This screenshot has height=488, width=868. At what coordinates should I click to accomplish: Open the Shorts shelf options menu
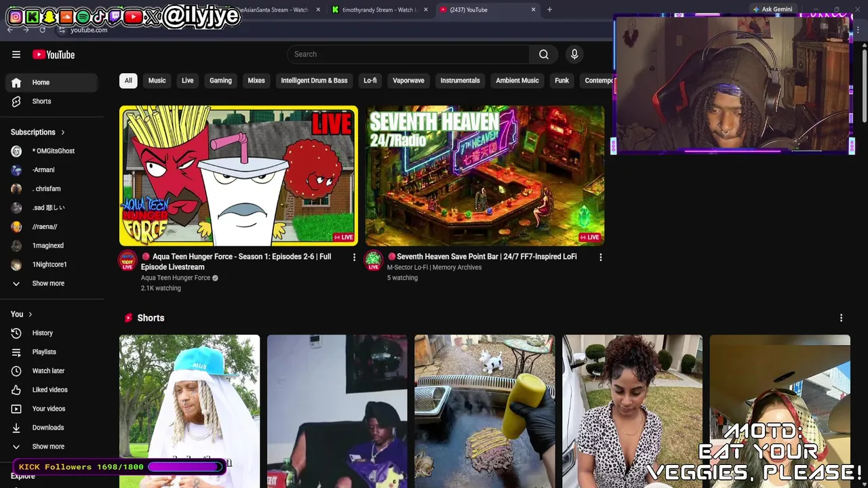click(841, 318)
